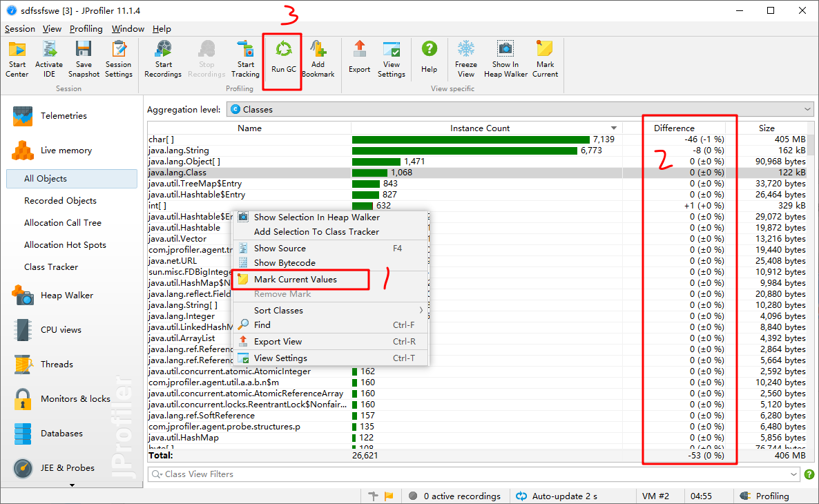Select the char[ ] class row
The width and height of the screenshot is (819, 504).
pyautogui.click(x=477, y=139)
